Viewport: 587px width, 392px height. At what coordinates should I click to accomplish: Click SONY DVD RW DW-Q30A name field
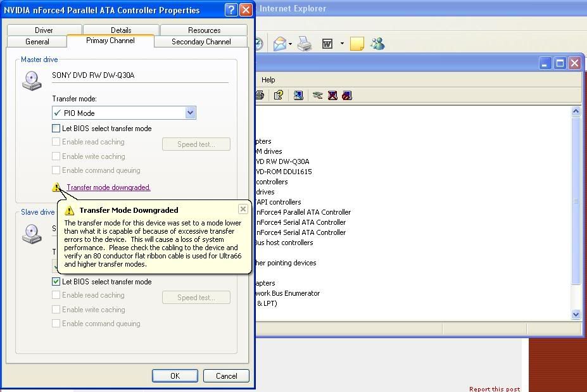click(140, 75)
